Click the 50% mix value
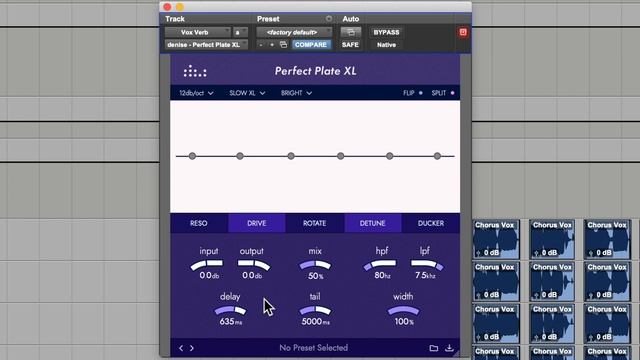The height and width of the screenshot is (360, 640). (316, 276)
